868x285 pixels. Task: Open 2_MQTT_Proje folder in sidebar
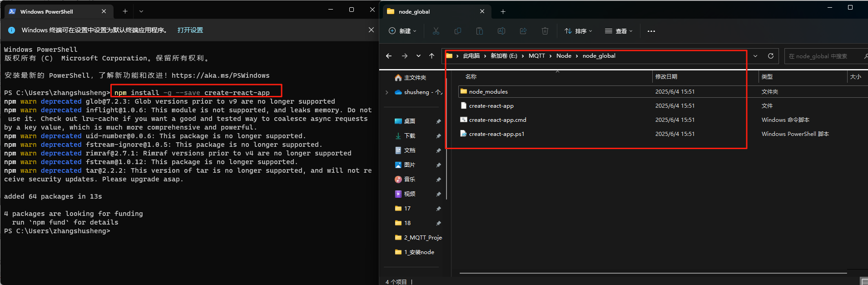pyautogui.click(x=418, y=238)
